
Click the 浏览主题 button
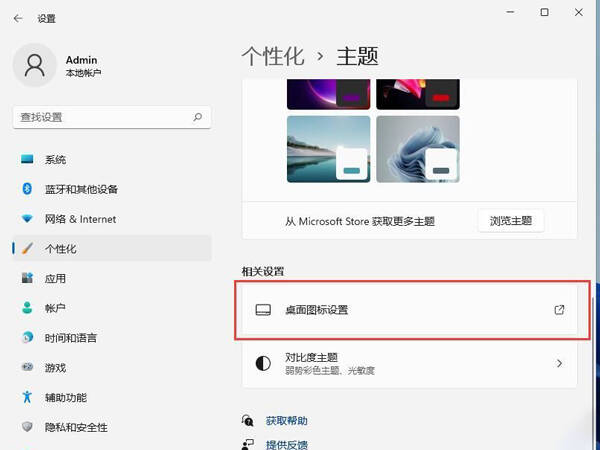click(511, 221)
